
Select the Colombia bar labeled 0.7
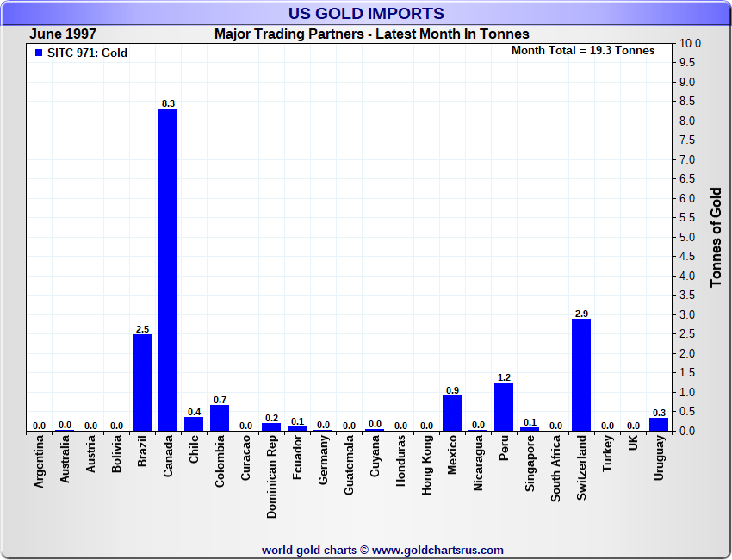[220, 417]
